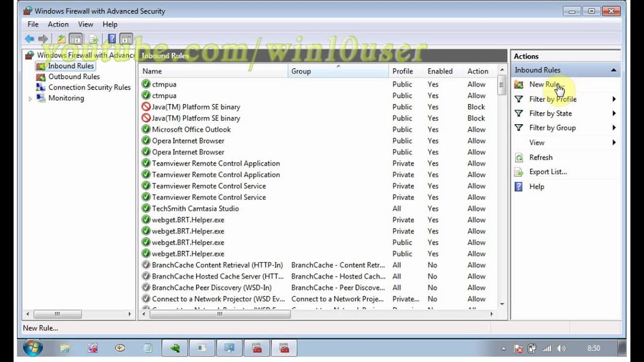
Task: Click the grey Forward arrow in the toolbar
Action: 43,39
